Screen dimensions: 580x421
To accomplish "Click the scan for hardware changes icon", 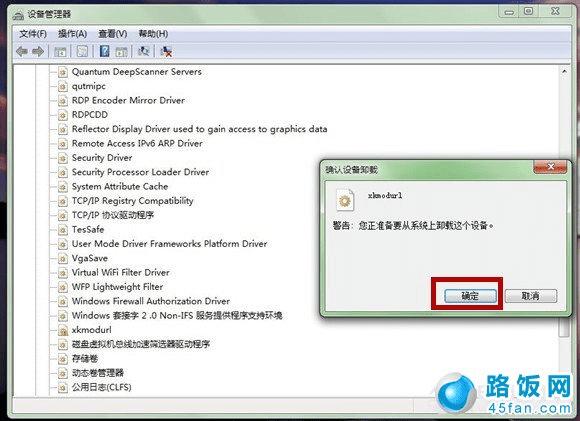I will [x=143, y=51].
